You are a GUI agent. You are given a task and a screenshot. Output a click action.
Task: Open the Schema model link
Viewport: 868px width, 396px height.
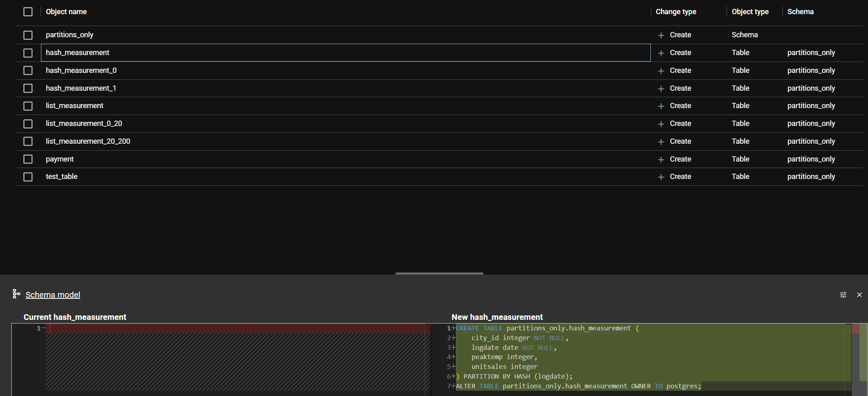tap(53, 295)
